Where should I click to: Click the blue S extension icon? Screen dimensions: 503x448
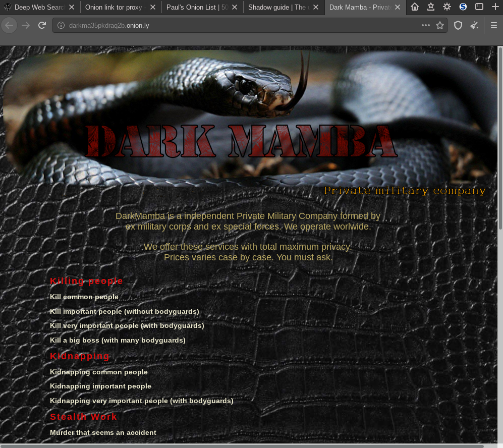point(463,7)
